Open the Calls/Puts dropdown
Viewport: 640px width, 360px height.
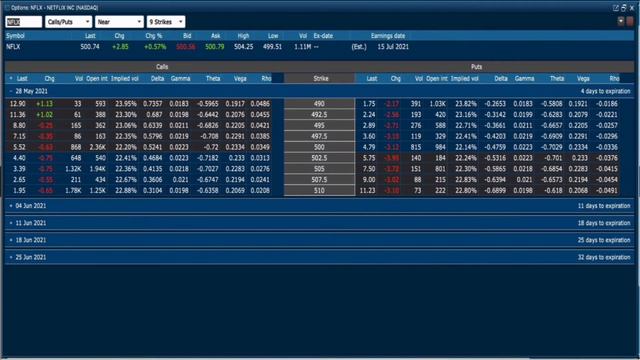tap(69, 22)
